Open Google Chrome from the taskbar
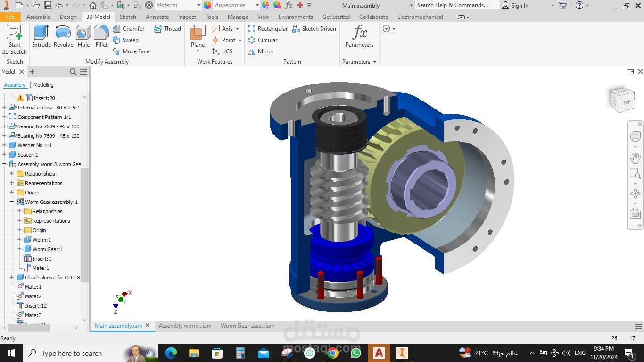This screenshot has height=362, width=644. [x=333, y=353]
